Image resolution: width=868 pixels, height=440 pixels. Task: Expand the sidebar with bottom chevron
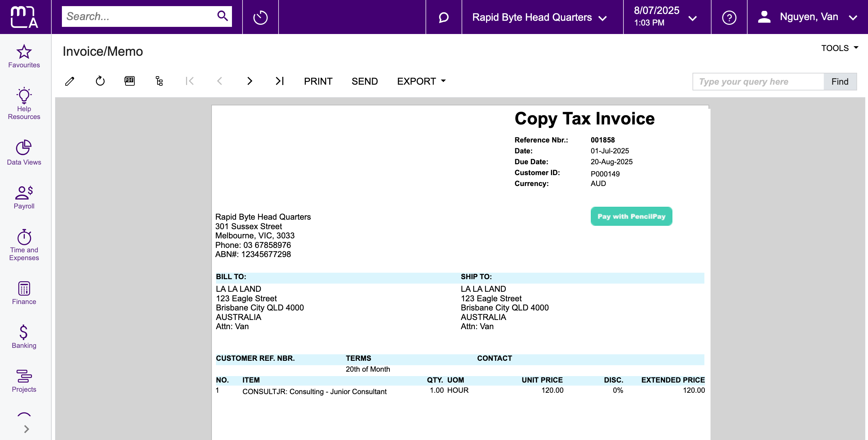27,429
